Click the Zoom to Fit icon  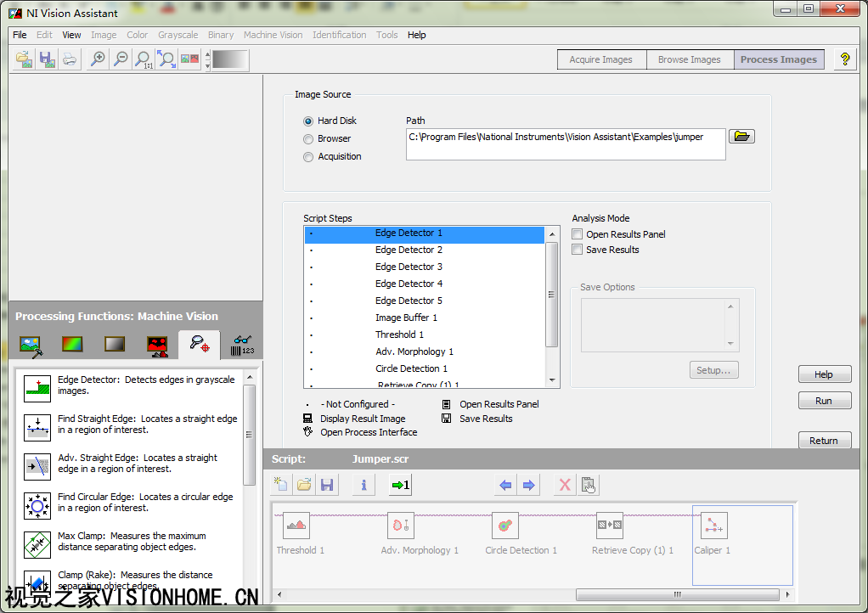[166, 59]
